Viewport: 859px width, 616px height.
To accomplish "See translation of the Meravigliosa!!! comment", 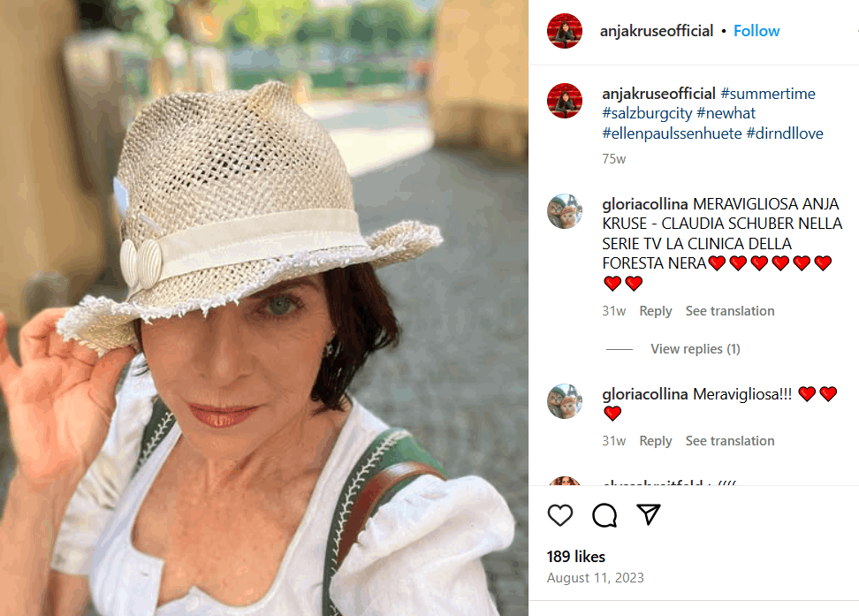I will point(730,441).
